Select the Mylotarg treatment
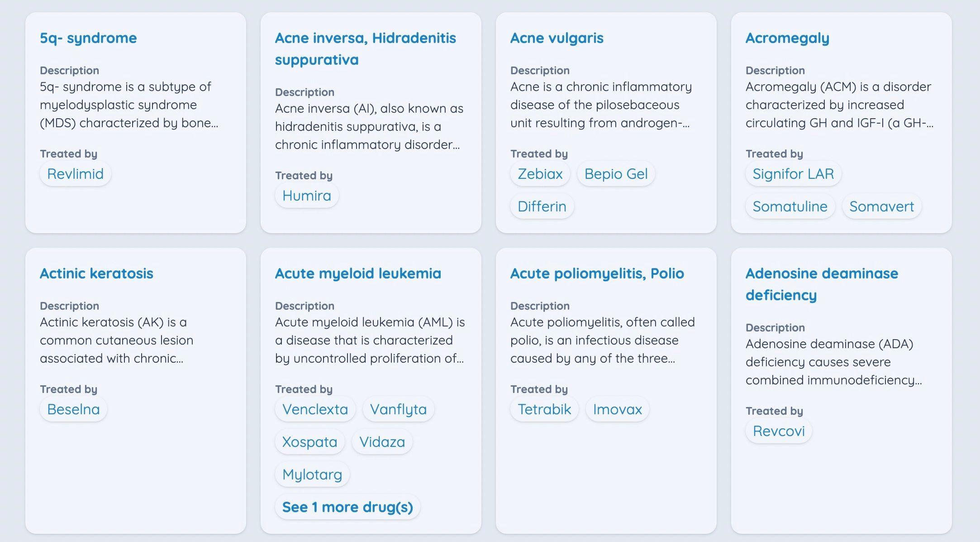This screenshot has width=980, height=542. 312,474
